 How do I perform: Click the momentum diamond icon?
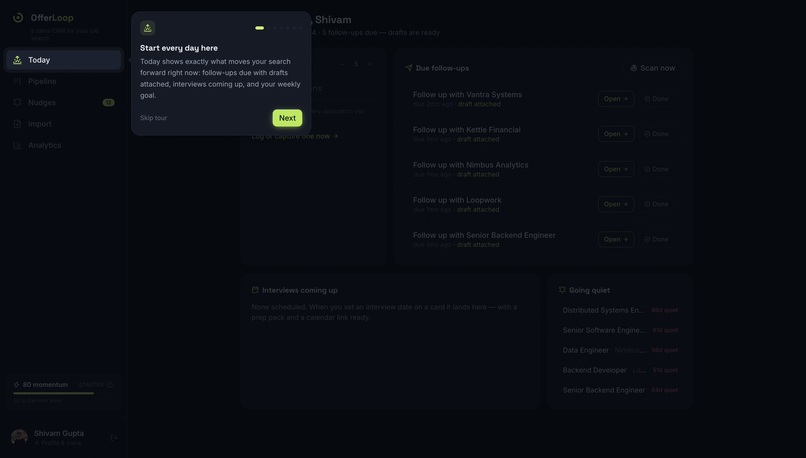point(16,384)
